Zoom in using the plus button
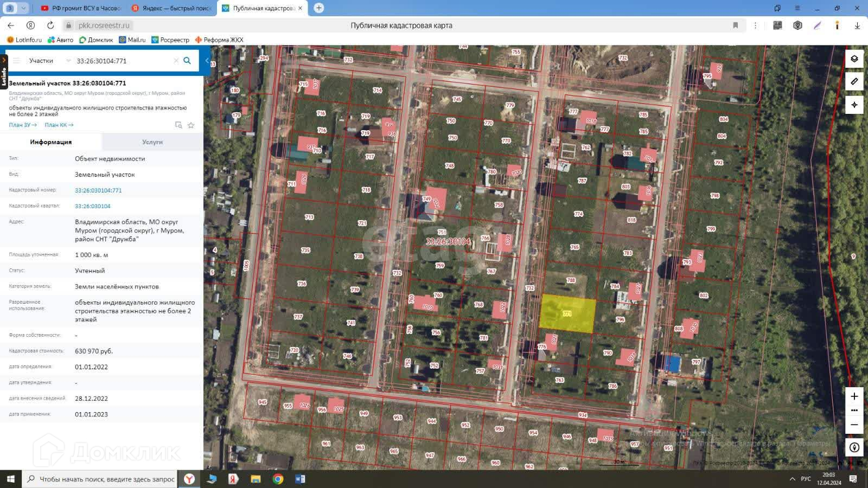 click(854, 396)
